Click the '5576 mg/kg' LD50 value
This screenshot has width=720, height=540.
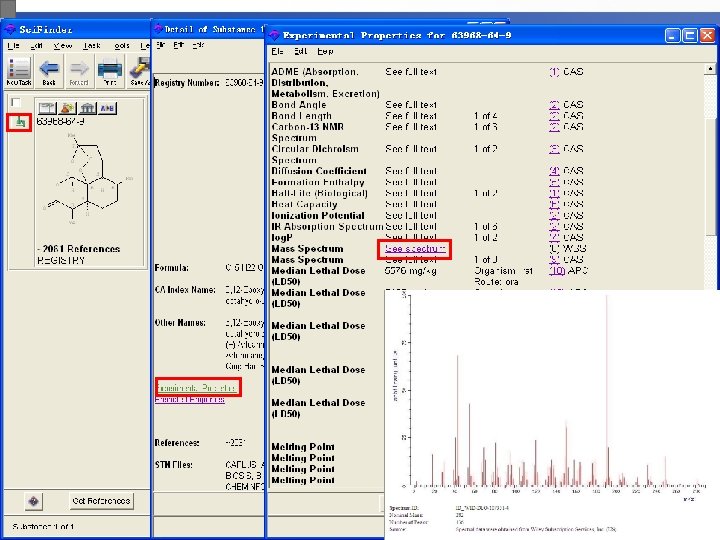click(x=410, y=271)
